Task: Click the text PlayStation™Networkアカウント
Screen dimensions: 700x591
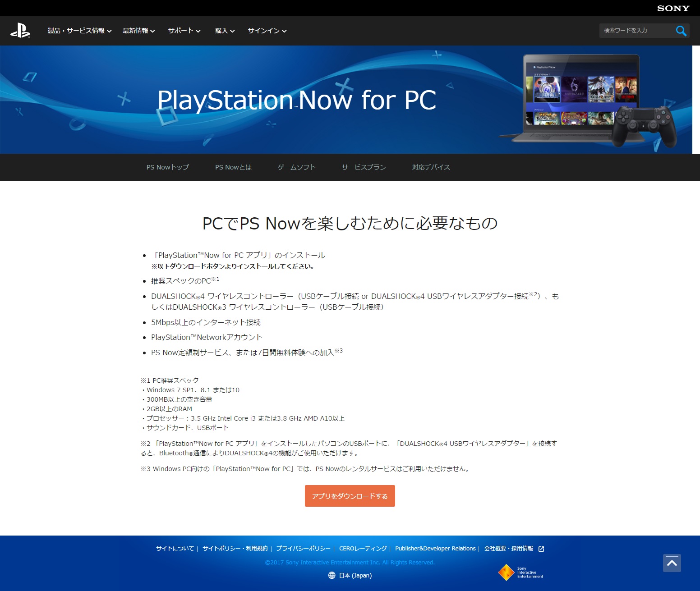Action: tap(207, 337)
